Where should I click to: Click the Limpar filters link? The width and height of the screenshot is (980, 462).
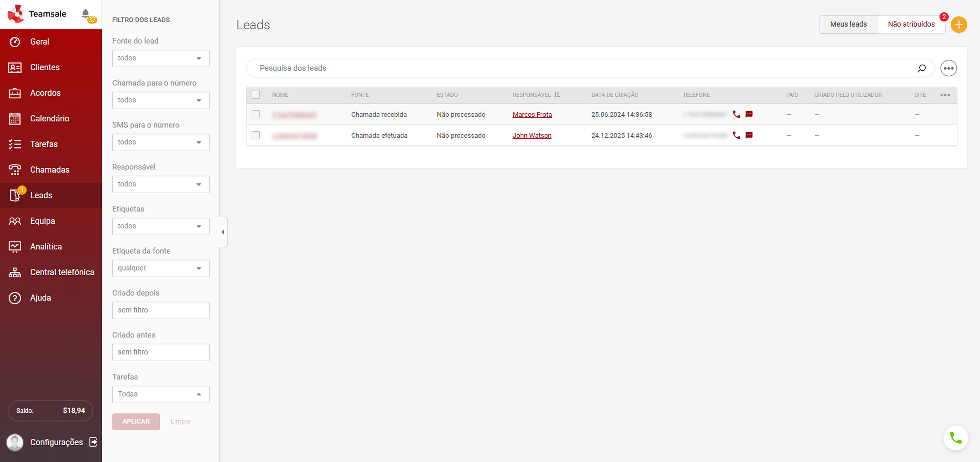click(181, 421)
